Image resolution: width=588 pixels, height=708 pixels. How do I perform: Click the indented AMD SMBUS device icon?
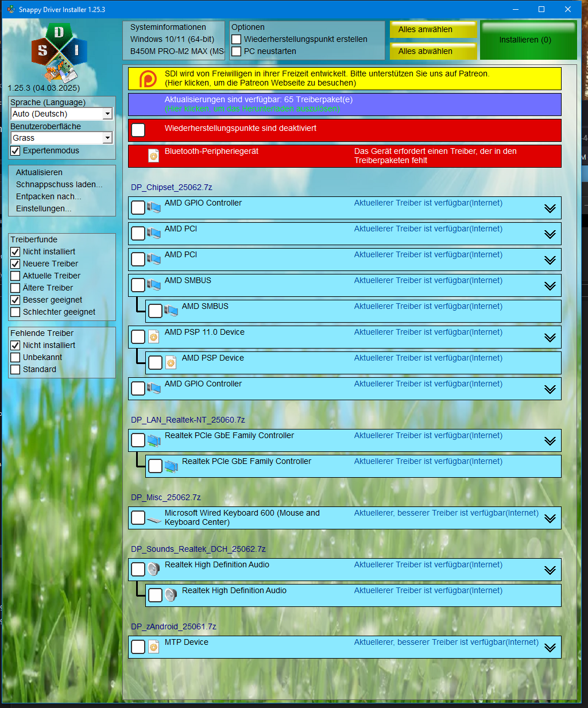pyautogui.click(x=171, y=311)
